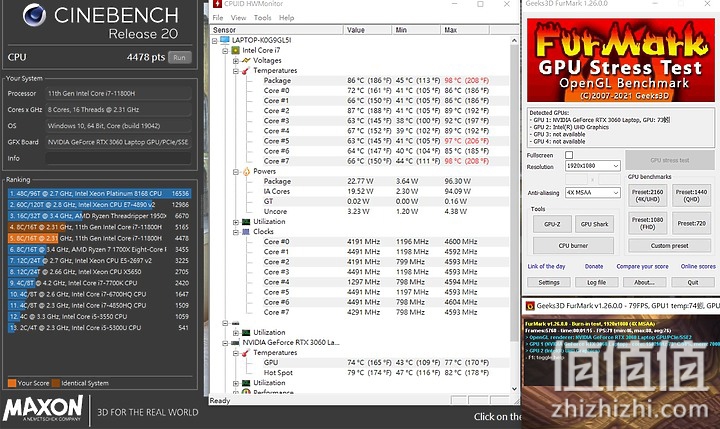Viewport: 720px width, 429px height.
Task: Click the thermometer icon beside CPU Temperatures
Action: pos(246,70)
